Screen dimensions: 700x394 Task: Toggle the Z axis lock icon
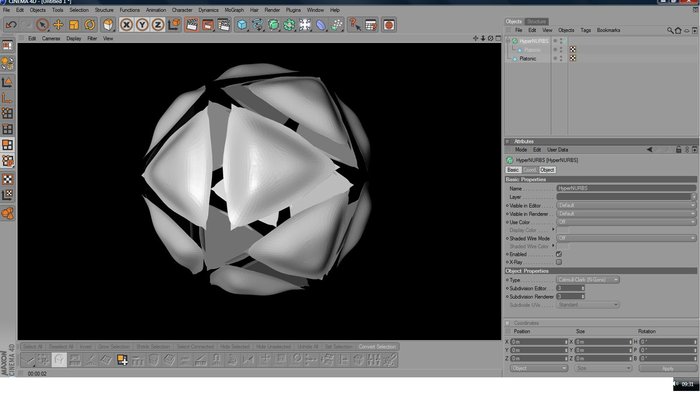tap(158, 25)
